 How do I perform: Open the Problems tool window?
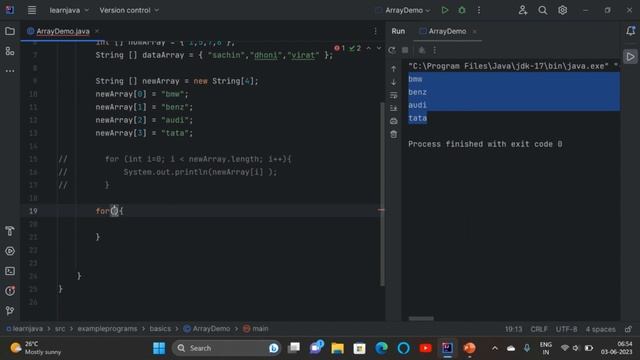[x=10, y=291]
